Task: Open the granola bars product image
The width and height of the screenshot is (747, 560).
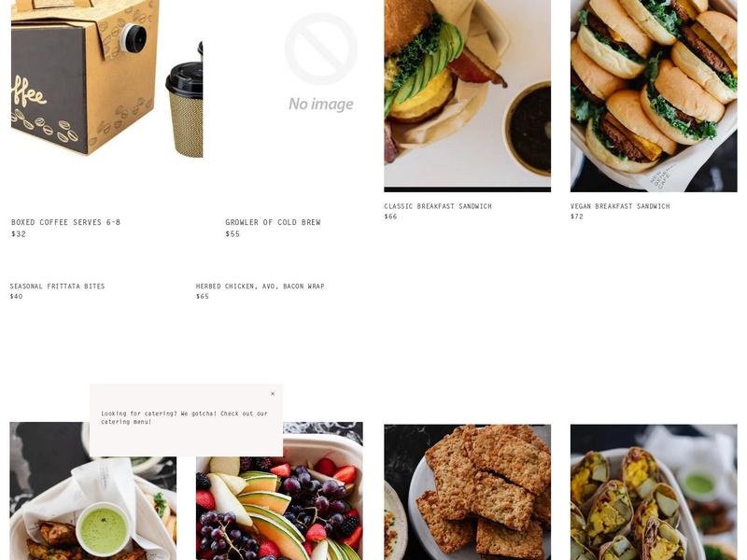Action: coord(468,493)
